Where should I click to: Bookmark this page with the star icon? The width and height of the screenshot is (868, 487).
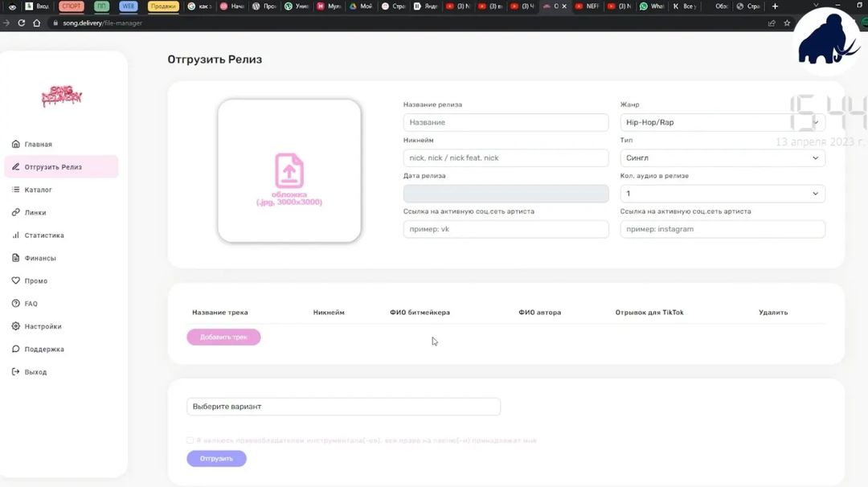tap(787, 23)
